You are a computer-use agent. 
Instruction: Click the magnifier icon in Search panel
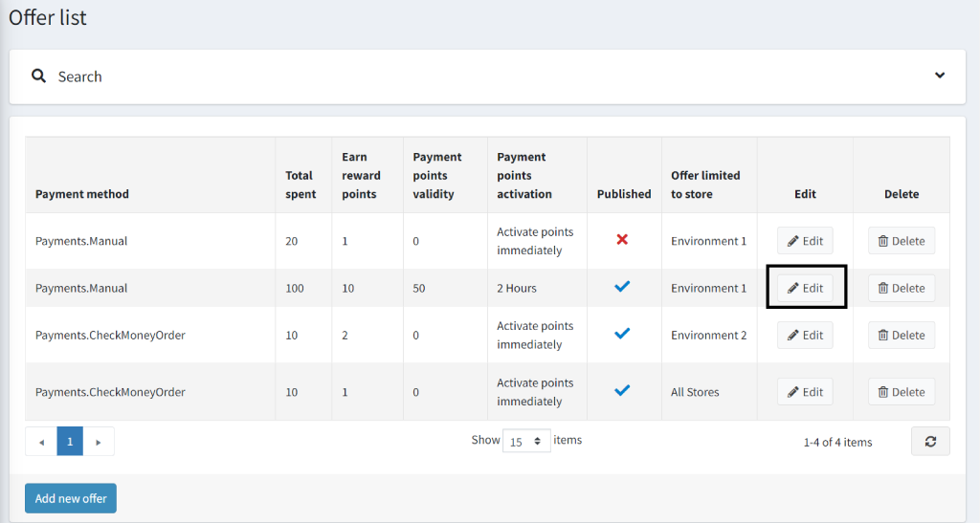(x=38, y=76)
